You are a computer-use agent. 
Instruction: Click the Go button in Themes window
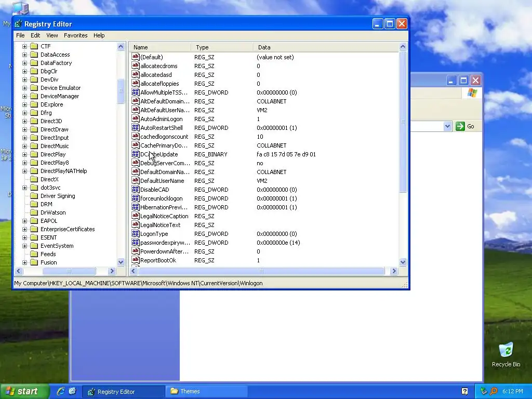[x=465, y=126]
